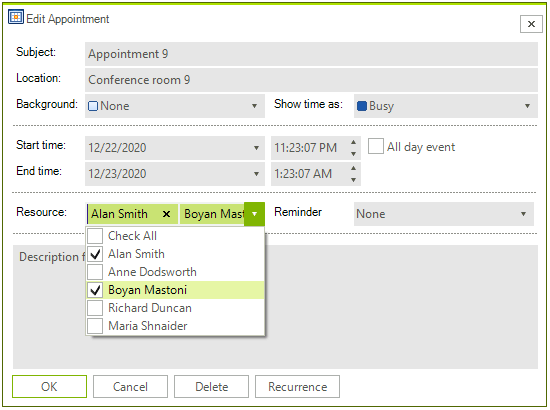Image resolution: width=550 pixels, height=410 pixels.
Task: Click the Delete button
Action: click(x=212, y=387)
